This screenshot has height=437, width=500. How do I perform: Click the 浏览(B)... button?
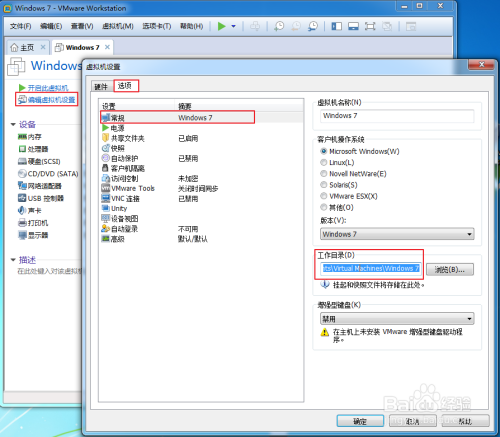click(450, 269)
